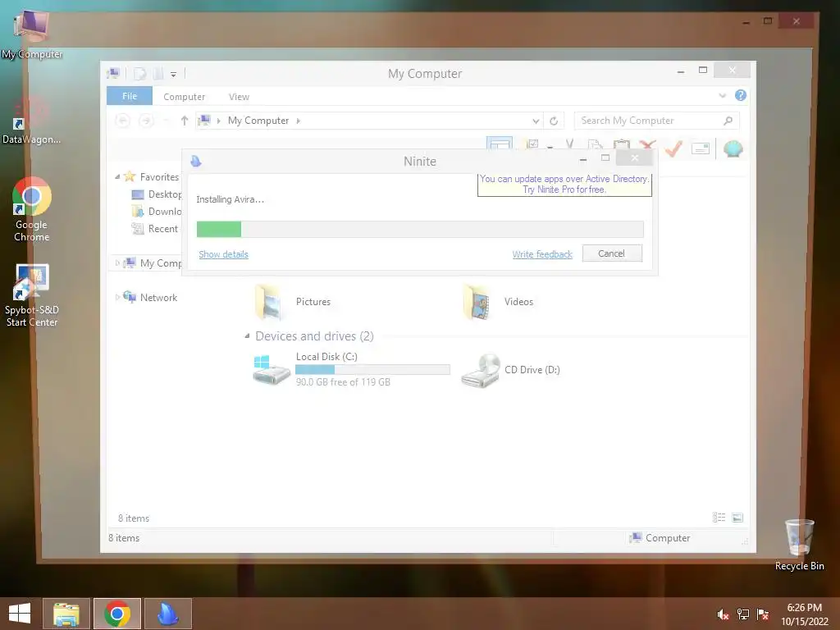Click the refresh button beside address bar
This screenshot has width=840, height=630.
(x=554, y=121)
